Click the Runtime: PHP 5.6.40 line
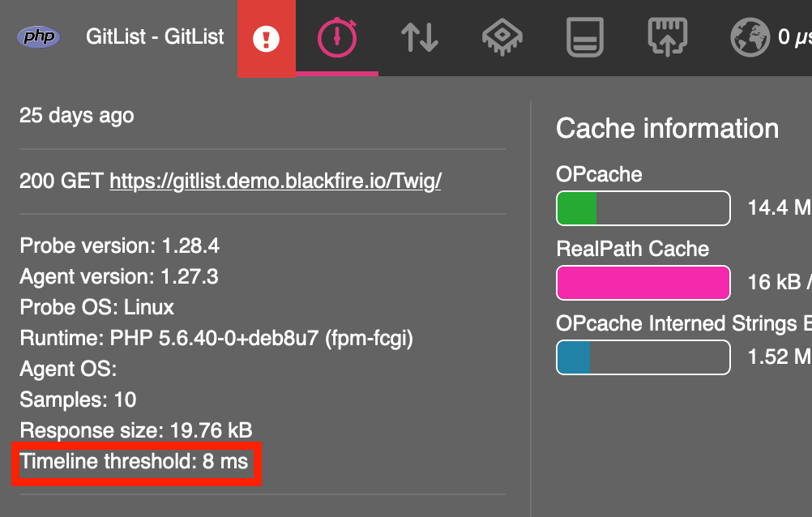Image resolution: width=812 pixels, height=517 pixels. 216,338
